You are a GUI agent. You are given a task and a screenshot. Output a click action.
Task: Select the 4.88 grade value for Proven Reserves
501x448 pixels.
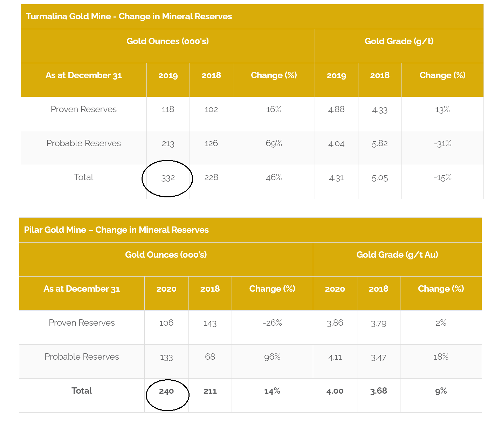click(336, 109)
